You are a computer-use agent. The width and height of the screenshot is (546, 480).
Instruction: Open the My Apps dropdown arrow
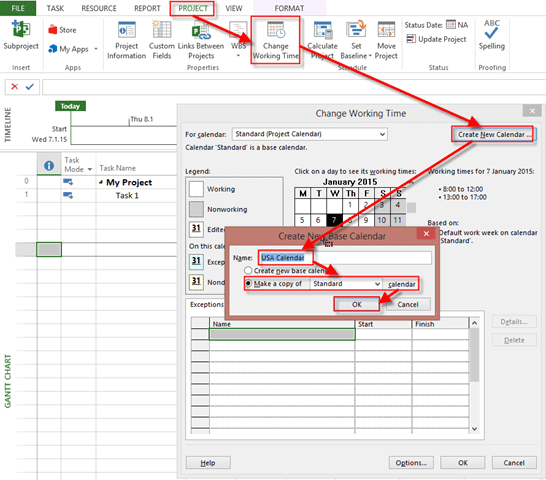point(96,49)
